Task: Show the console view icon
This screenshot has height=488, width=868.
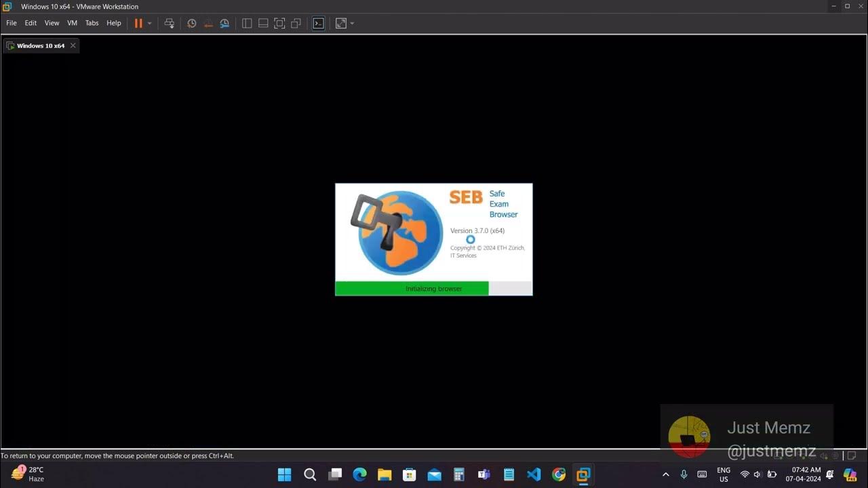Action: coord(318,23)
